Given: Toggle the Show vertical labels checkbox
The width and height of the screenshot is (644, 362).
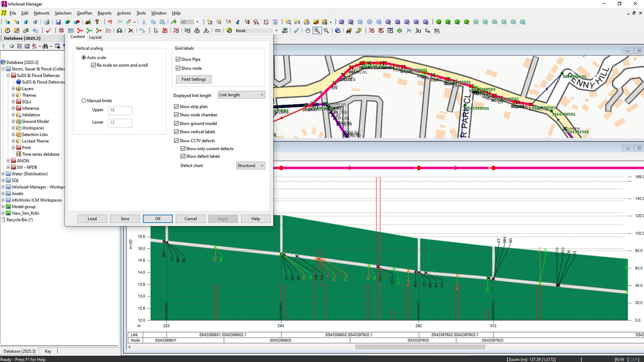Looking at the screenshot, I should (176, 132).
